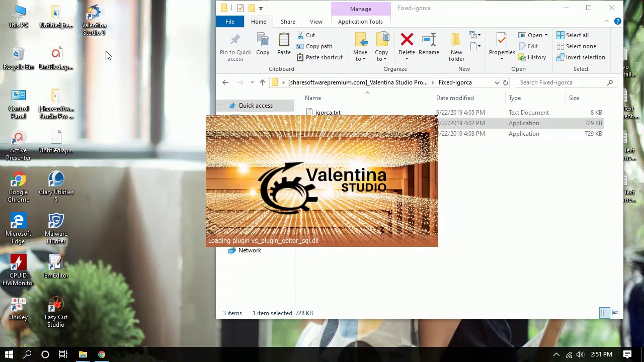Click Invert selection in ribbon
Image resolution: width=644 pixels, height=362 pixels.
pos(581,57)
